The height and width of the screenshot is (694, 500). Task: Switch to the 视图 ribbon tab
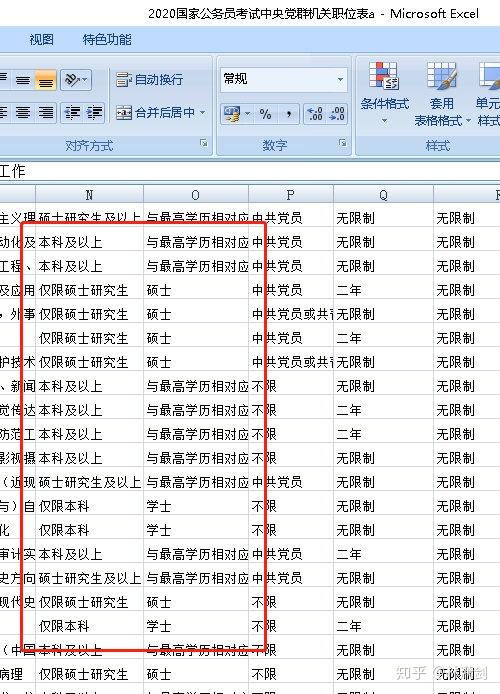click(x=42, y=40)
